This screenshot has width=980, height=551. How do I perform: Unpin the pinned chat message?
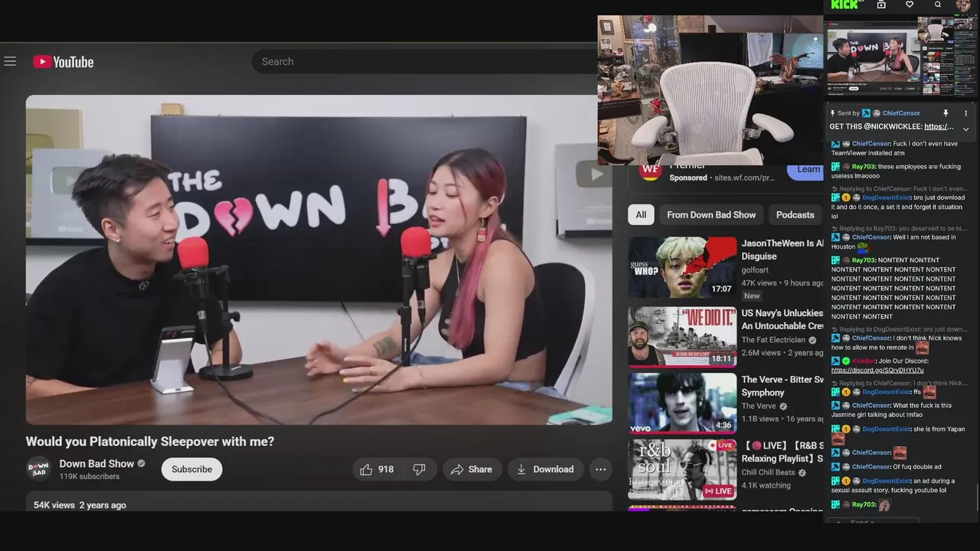pos(946,113)
